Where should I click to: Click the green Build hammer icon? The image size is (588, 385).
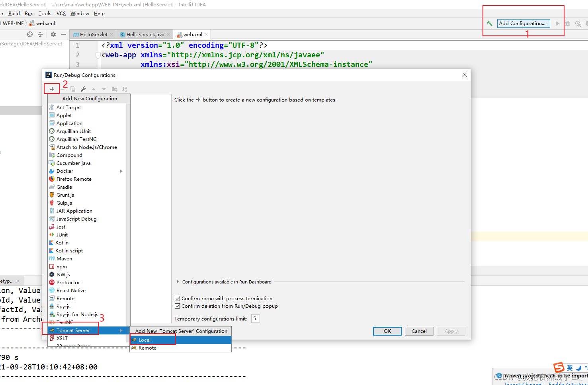[489, 23]
